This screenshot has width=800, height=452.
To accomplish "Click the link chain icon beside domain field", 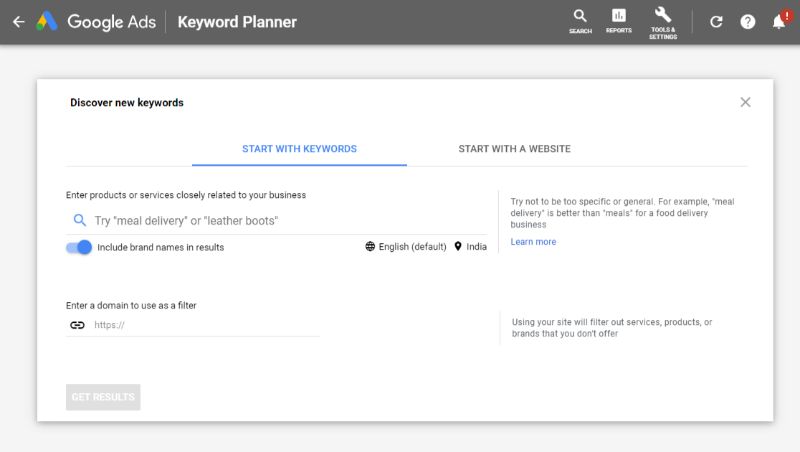I will pyautogui.click(x=77, y=325).
